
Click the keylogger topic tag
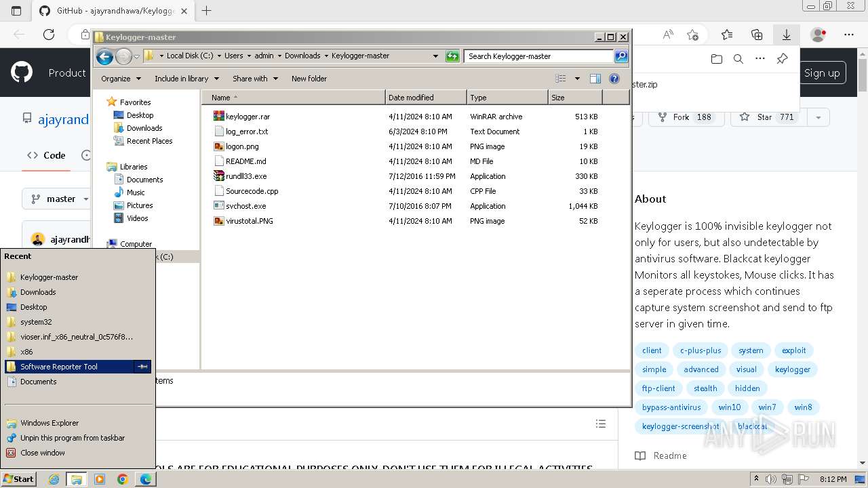(x=793, y=369)
